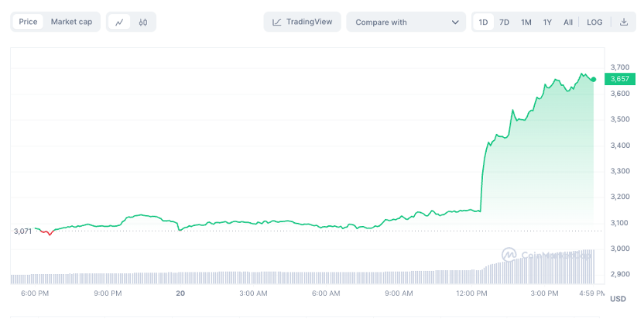This screenshot has height=319, width=644.
Task: Open the TradingView button
Action: click(x=303, y=22)
